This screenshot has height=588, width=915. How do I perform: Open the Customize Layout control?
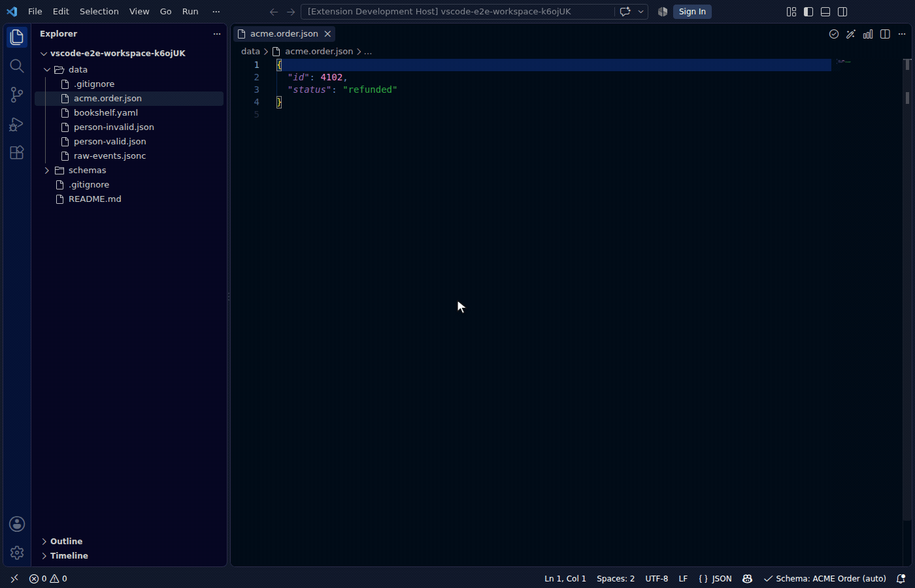click(791, 12)
